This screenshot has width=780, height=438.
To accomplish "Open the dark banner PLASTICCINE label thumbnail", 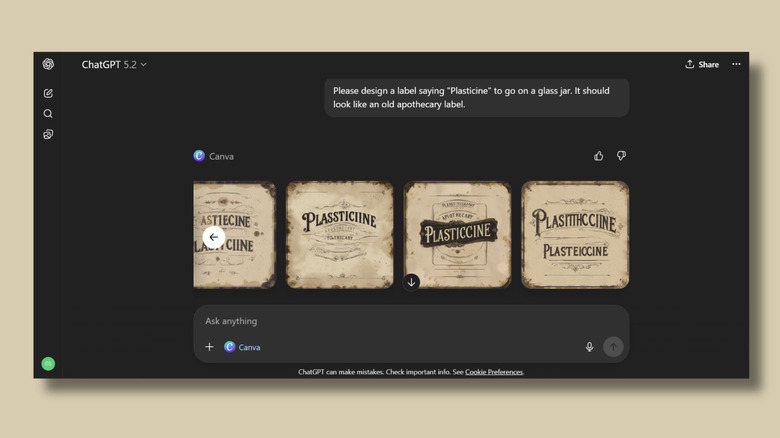I will (x=457, y=235).
